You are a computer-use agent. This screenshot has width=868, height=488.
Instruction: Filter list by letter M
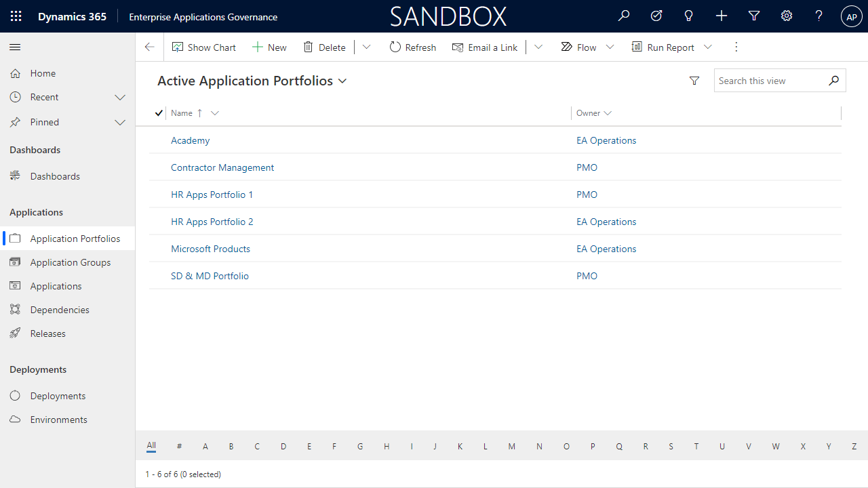coord(512,446)
